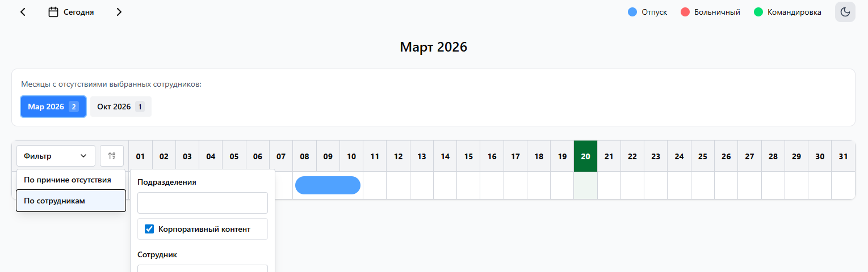Switch to the Окт 2026 month tab
This screenshot has width=868, height=272.
click(x=120, y=107)
